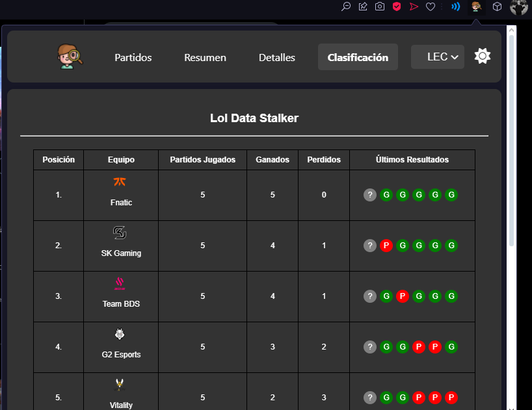532x410 pixels.
Task: Click the Equipo column header
Action: [x=121, y=160]
